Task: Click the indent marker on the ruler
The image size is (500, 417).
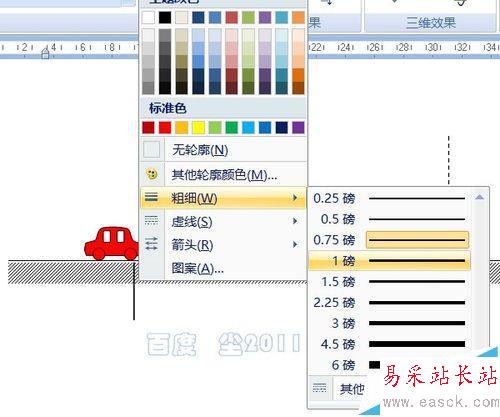Action: click(45, 53)
